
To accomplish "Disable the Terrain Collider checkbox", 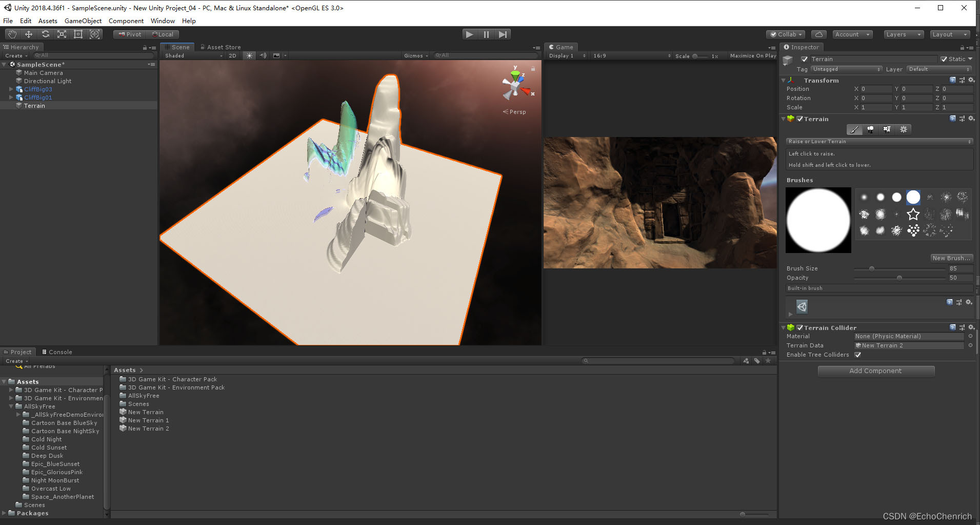I will click(799, 327).
